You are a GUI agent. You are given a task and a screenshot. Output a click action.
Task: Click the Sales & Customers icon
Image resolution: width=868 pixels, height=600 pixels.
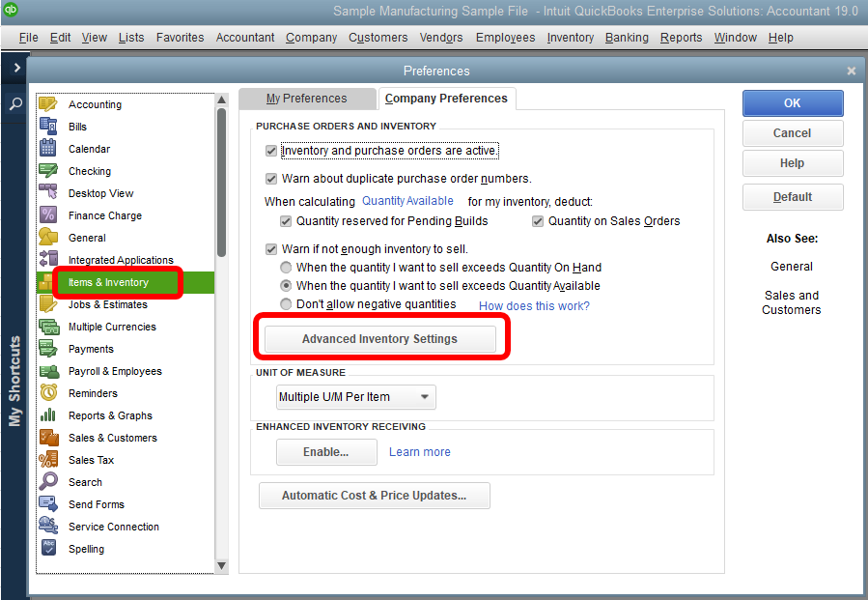pos(48,437)
